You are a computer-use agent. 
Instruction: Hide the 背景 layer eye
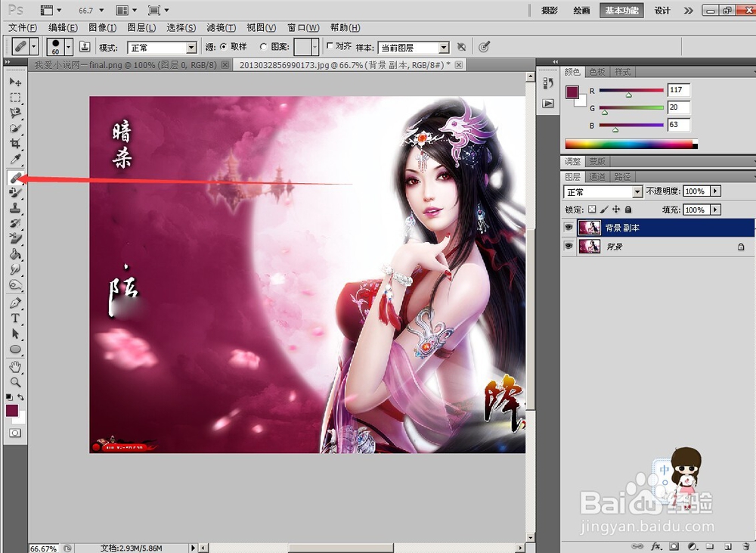coord(569,246)
